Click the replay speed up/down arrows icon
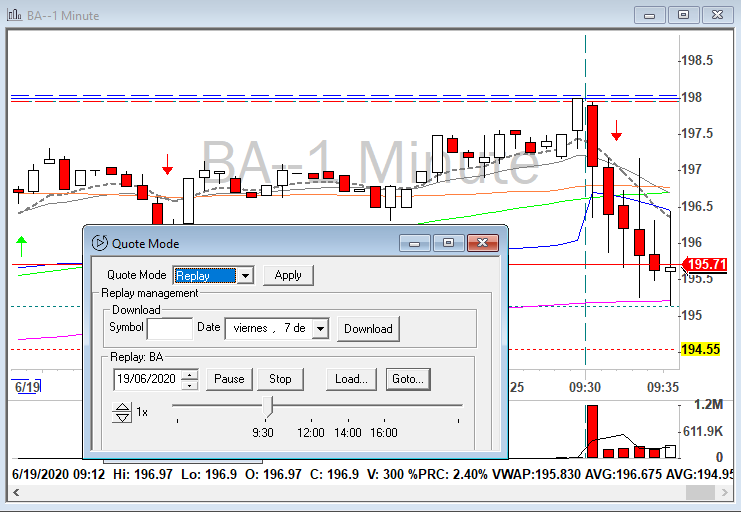The height and width of the screenshot is (512, 741). coord(122,412)
